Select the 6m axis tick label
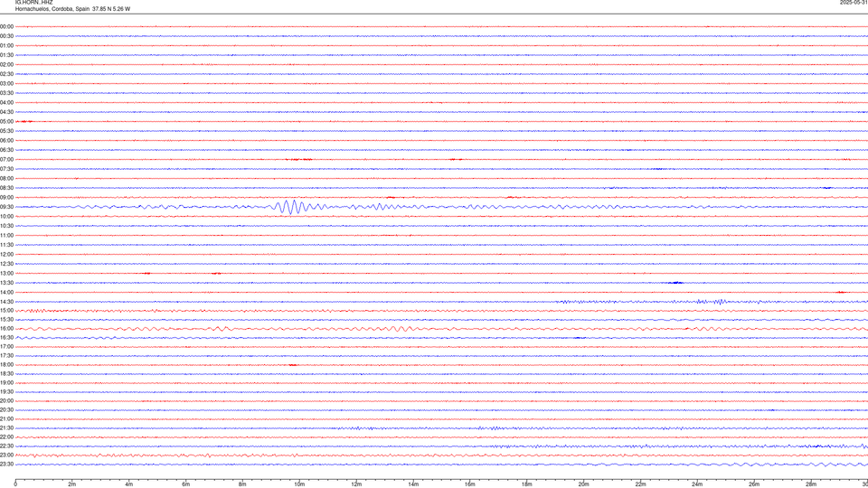The image size is (868, 488). pos(185,484)
